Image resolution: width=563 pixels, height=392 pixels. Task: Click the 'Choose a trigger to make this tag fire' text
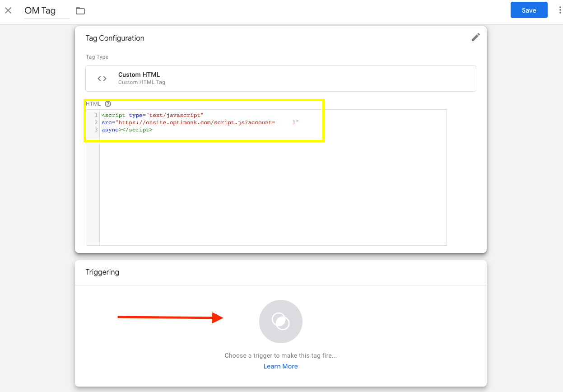tap(281, 355)
